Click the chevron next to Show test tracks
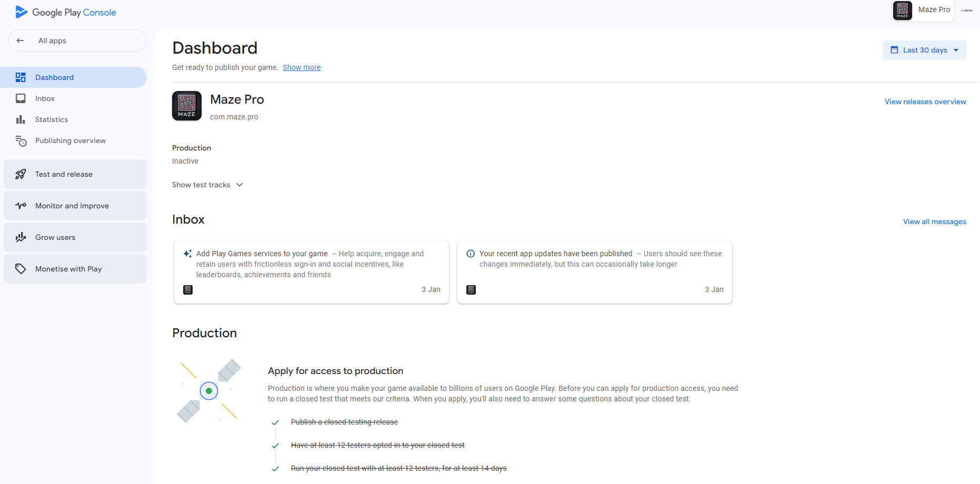The image size is (980, 484). (x=239, y=185)
